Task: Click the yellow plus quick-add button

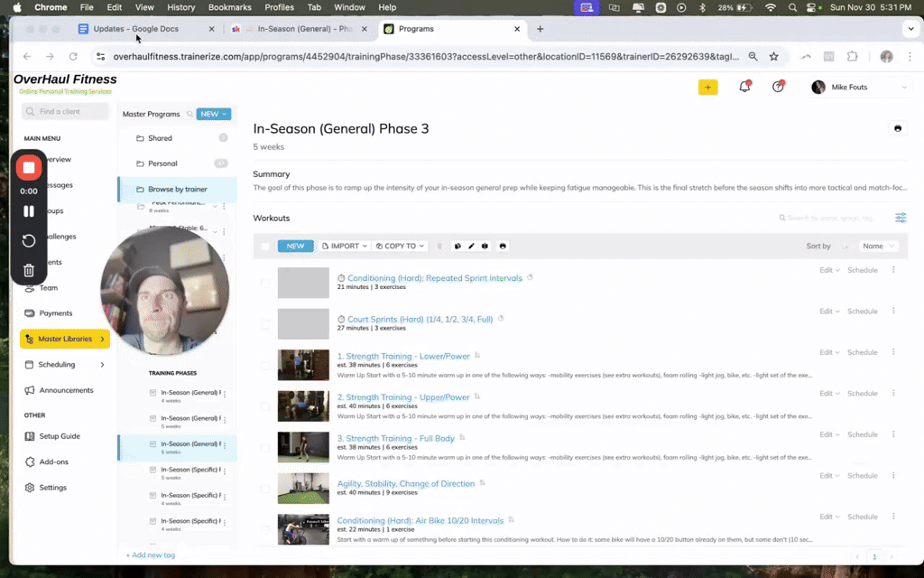Action: [707, 88]
